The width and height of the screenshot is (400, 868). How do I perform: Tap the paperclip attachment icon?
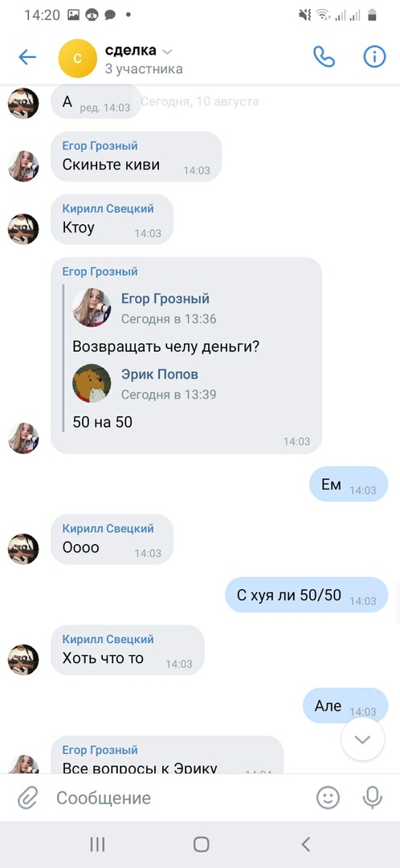27,798
